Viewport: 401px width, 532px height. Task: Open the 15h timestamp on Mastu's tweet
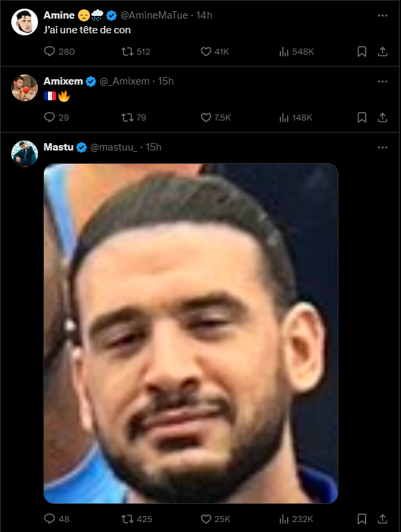[x=153, y=147]
